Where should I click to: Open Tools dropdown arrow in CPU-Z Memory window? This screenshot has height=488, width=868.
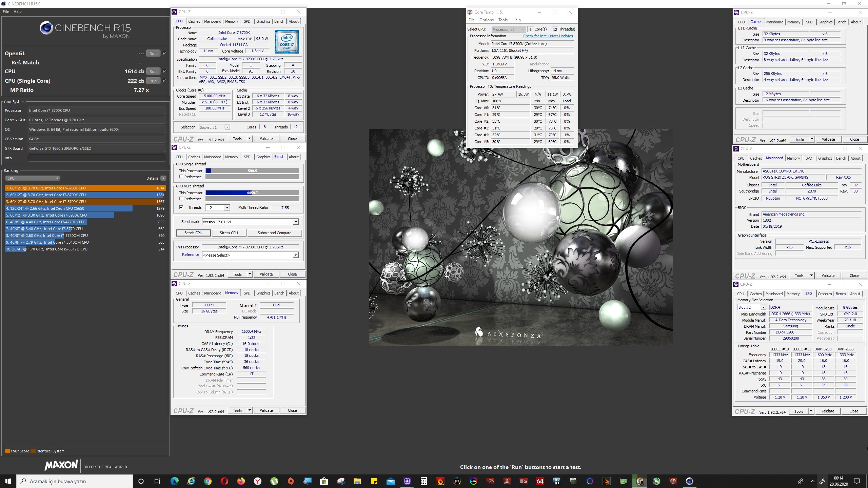250,410
